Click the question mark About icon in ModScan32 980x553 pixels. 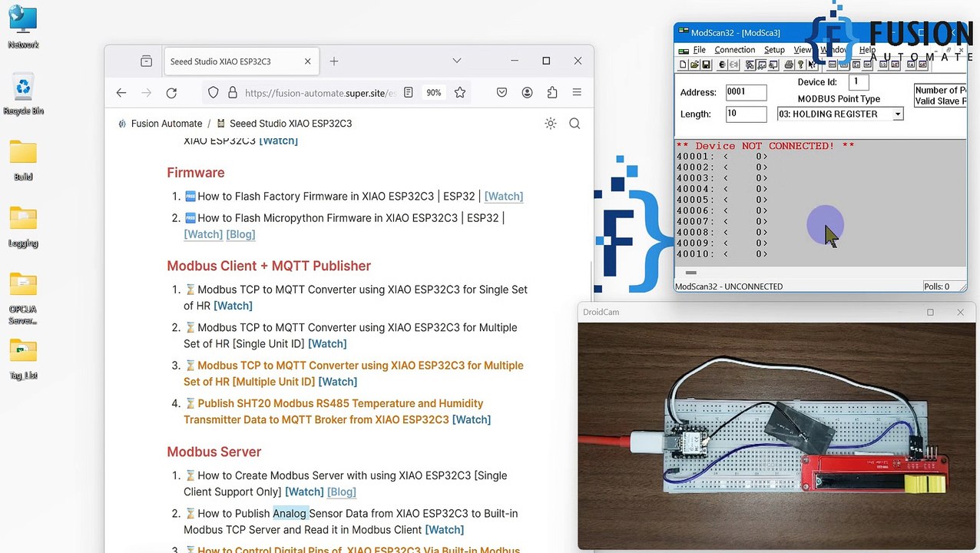tap(801, 65)
